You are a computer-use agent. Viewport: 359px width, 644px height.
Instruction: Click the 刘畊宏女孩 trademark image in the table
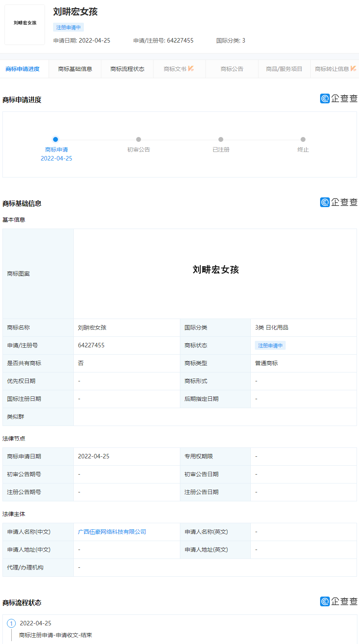pyautogui.click(x=216, y=270)
